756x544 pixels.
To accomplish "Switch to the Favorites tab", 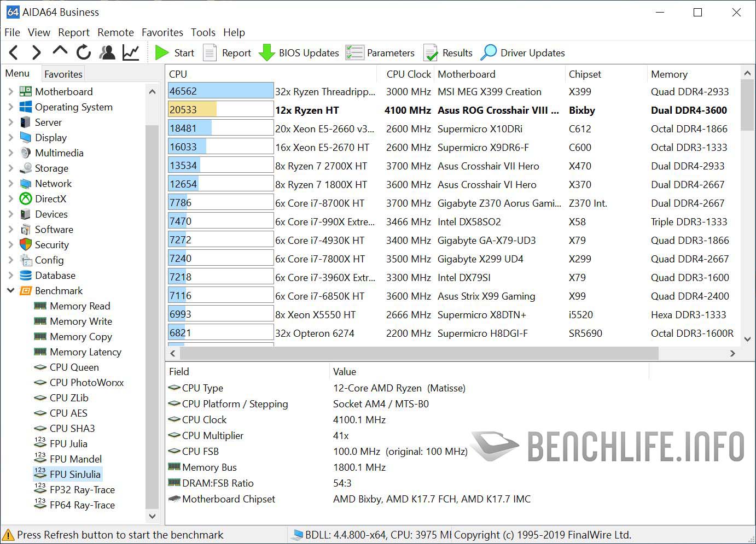I will (x=62, y=73).
